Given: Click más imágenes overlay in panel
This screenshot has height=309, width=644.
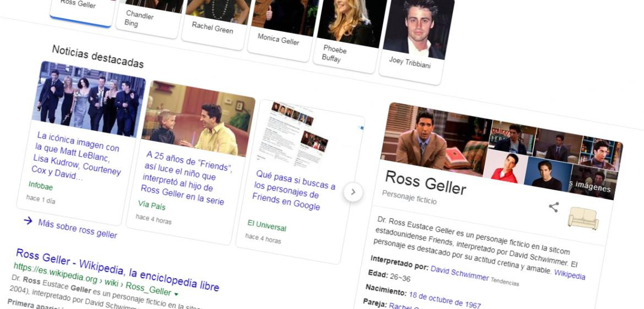Looking at the screenshot, I should [591, 184].
